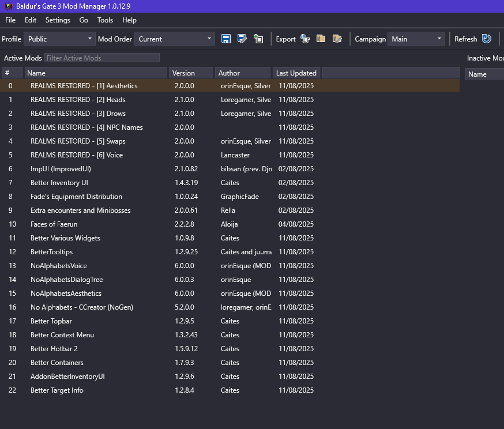The image size is (504, 429).
Task: Click the Export Order to Zip archive icon
Action: (x=321, y=39)
